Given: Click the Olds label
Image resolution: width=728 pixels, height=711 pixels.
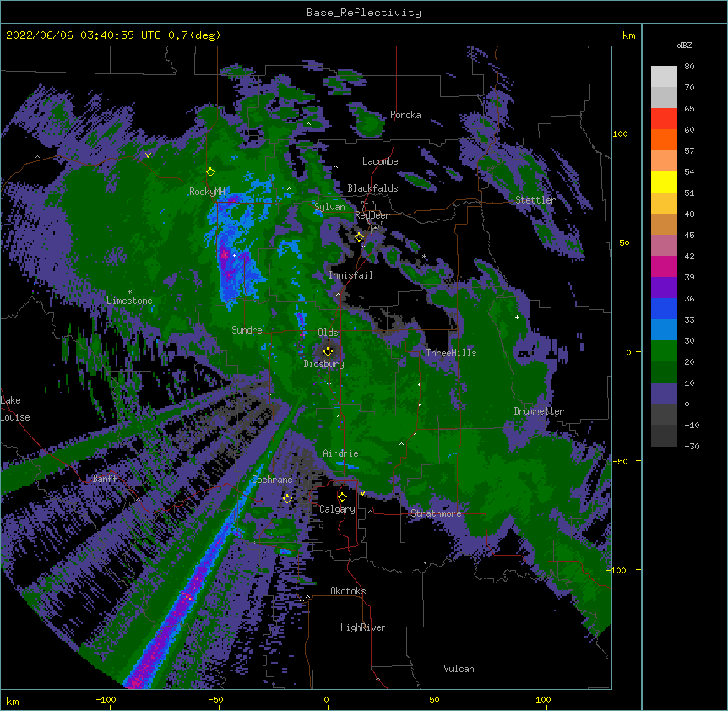Looking at the screenshot, I should tap(328, 333).
